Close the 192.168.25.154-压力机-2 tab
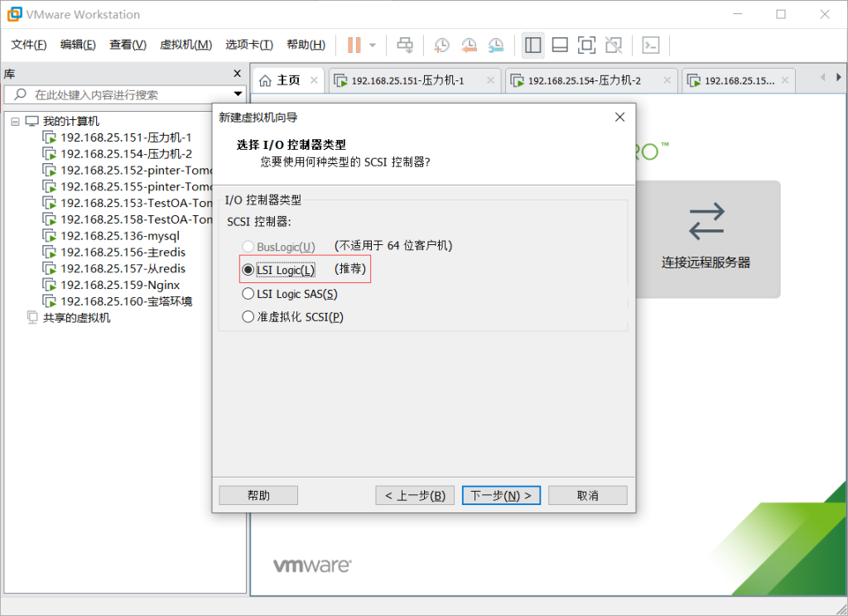The width and height of the screenshot is (848, 616). coord(667,80)
